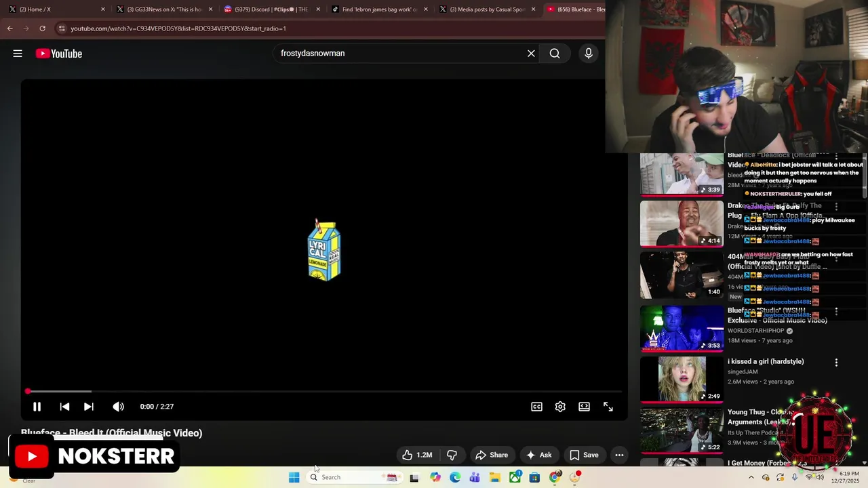Open Chrome from the taskbar
This screenshot has height=488, width=868.
tap(555, 477)
